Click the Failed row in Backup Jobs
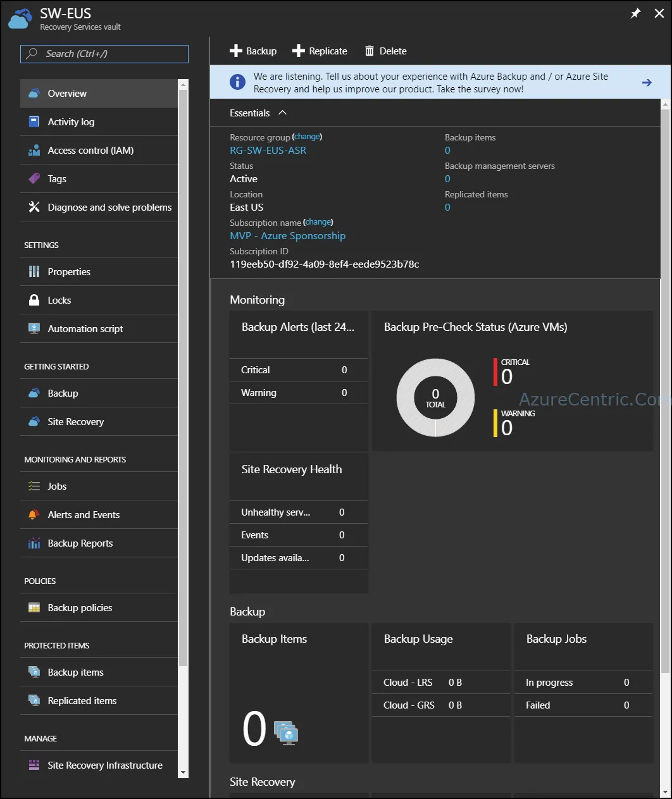This screenshot has height=799, width=672. tap(583, 705)
